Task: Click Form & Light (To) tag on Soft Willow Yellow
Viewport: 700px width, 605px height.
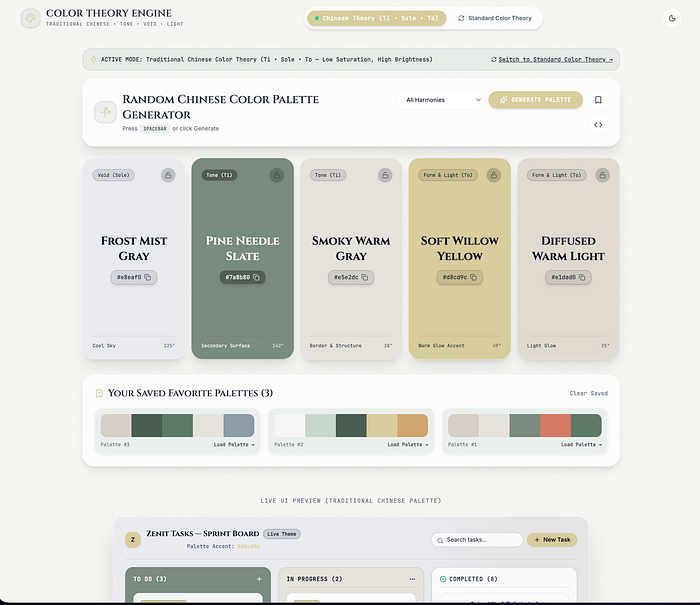Action: [x=448, y=175]
